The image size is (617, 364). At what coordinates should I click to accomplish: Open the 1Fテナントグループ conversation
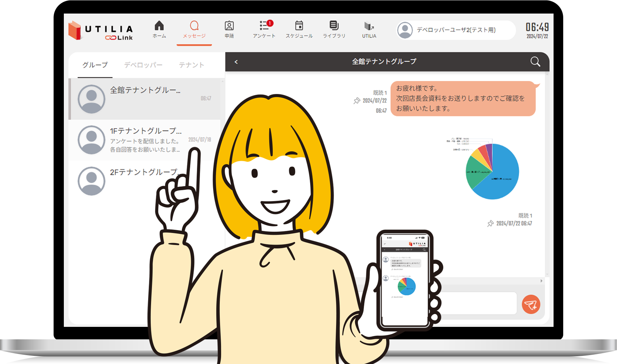click(x=145, y=140)
